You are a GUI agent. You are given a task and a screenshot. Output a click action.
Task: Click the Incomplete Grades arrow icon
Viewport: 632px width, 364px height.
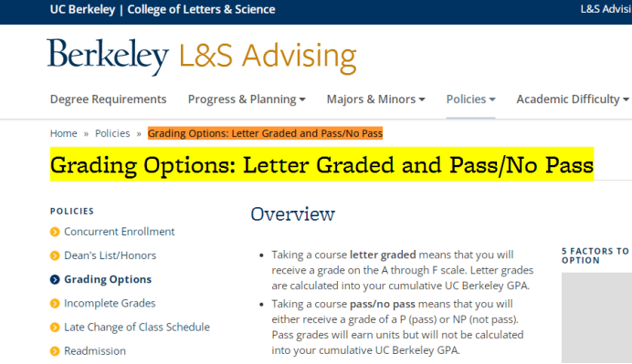click(55, 303)
